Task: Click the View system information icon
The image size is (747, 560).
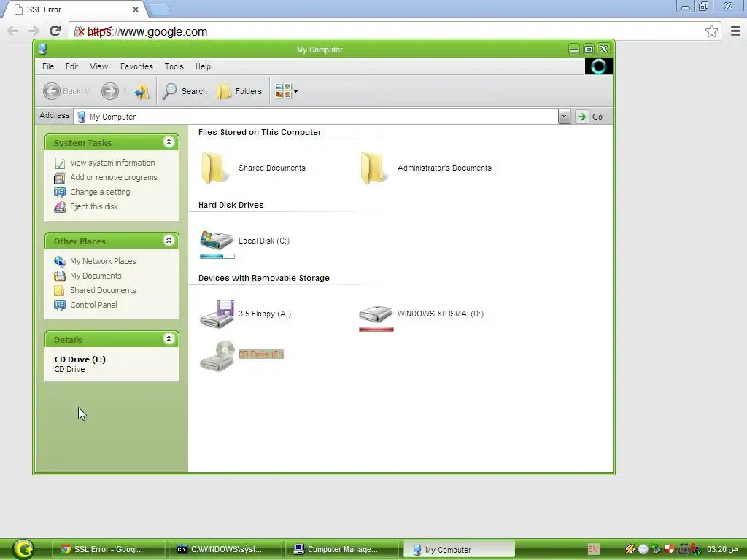Action: (x=60, y=163)
